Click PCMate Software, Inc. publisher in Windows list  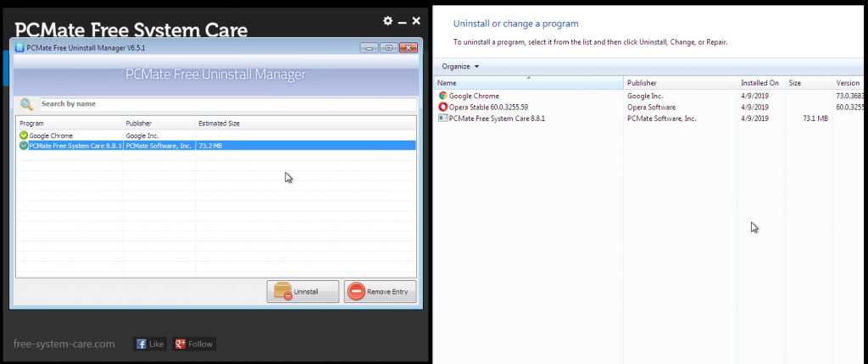tap(661, 118)
